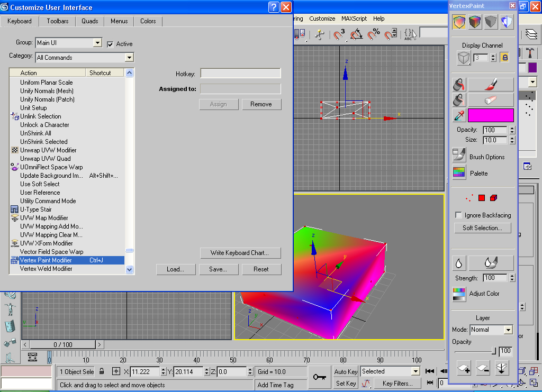Click the new layer plus icon
The width and height of the screenshot is (542, 392).
(464, 368)
